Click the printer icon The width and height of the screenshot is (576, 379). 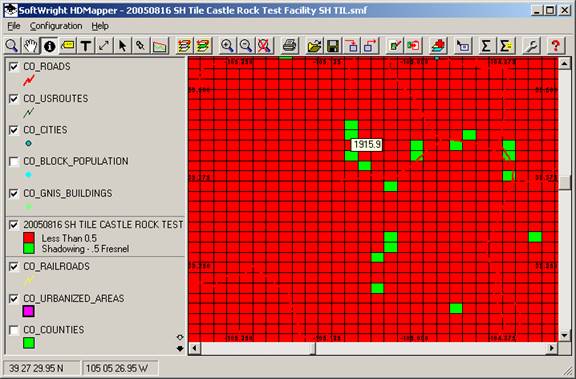click(289, 46)
